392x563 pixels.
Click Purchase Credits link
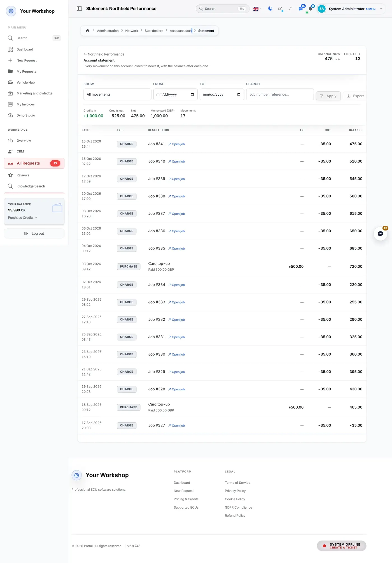(23, 218)
